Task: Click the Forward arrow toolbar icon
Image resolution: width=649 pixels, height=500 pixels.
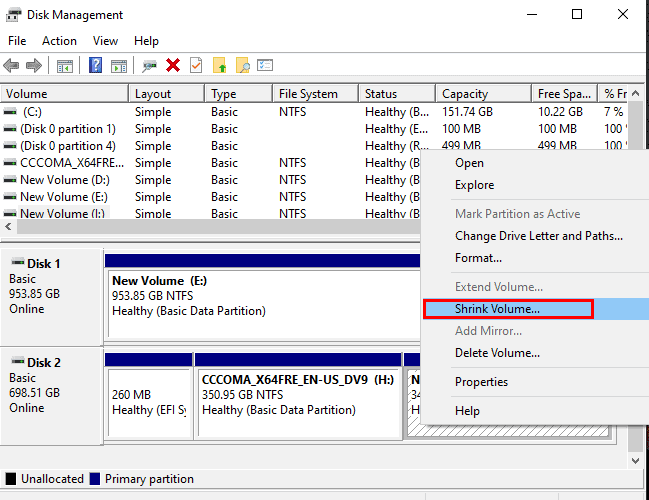Action: click(x=34, y=65)
